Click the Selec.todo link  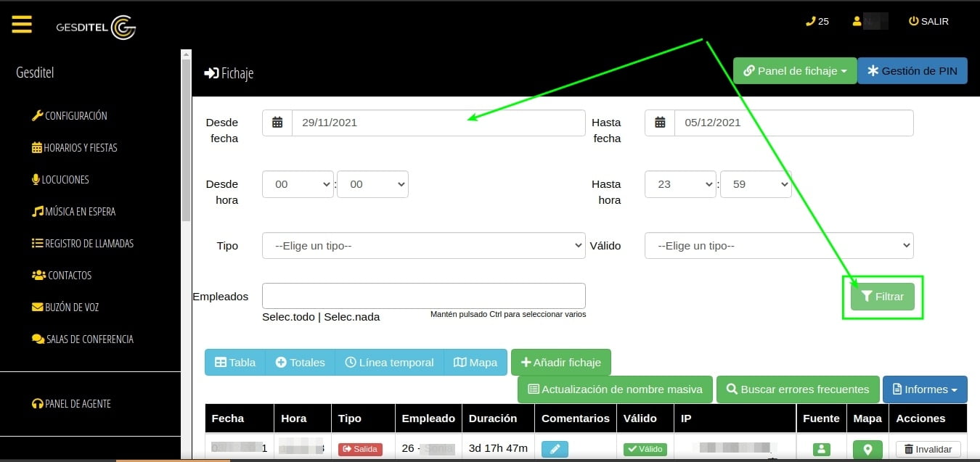288,317
